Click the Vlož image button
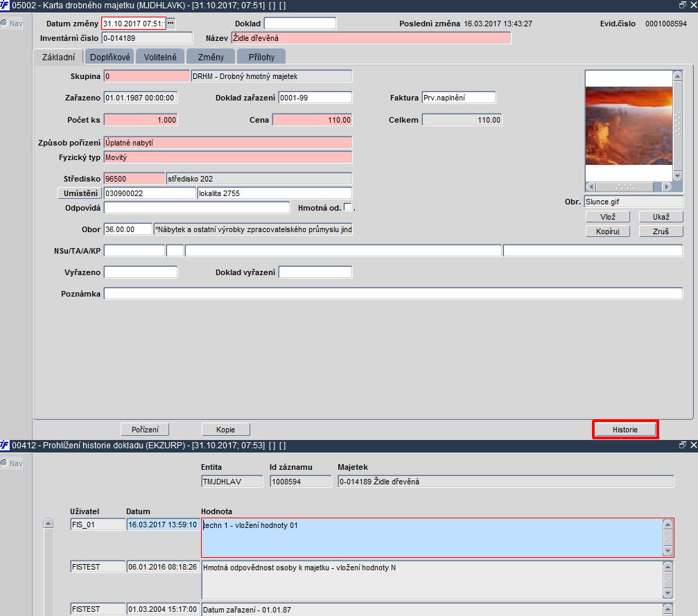 coord(608,217)
